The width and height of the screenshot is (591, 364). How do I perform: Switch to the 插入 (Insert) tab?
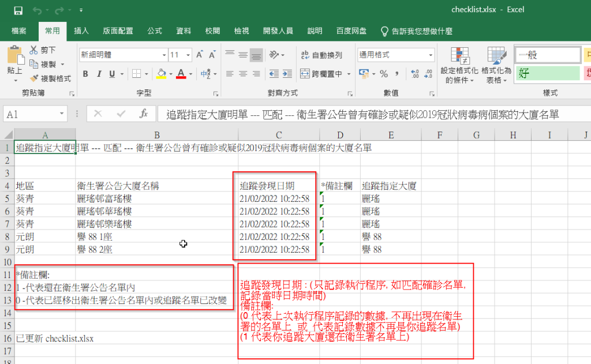[x=81, y=31]
